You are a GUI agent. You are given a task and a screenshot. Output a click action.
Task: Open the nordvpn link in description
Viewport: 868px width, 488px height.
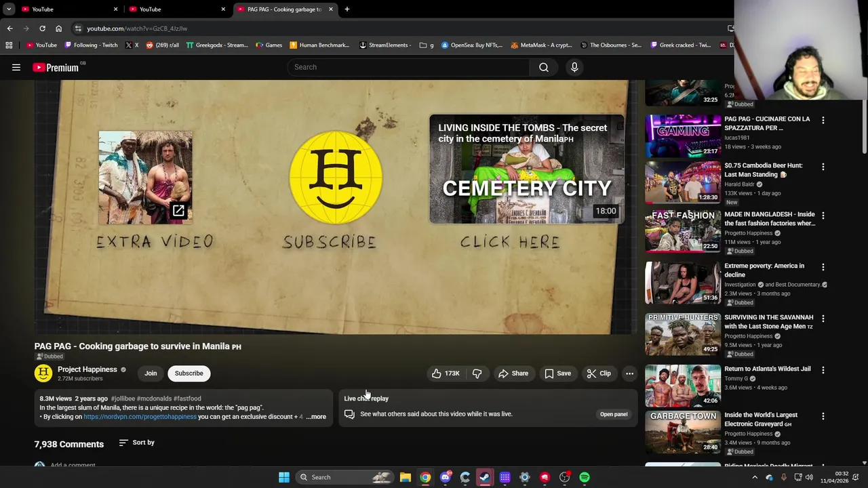tap(140, 417)
